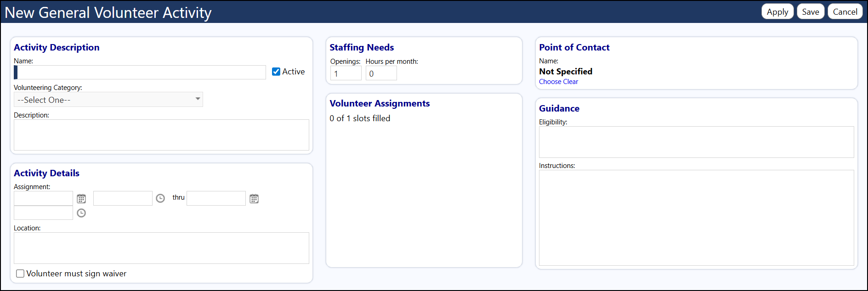
Task: Click into the Instructions text area
Action: [x=697, y=218]
